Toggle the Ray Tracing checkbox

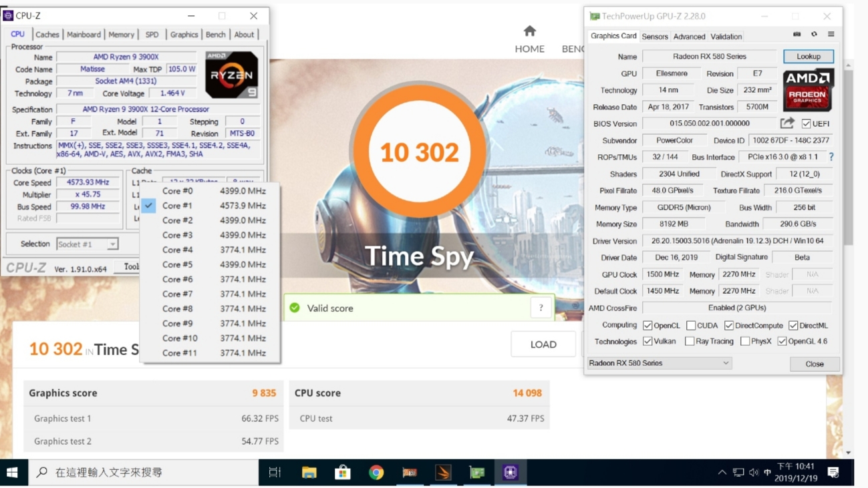[690, 341]
